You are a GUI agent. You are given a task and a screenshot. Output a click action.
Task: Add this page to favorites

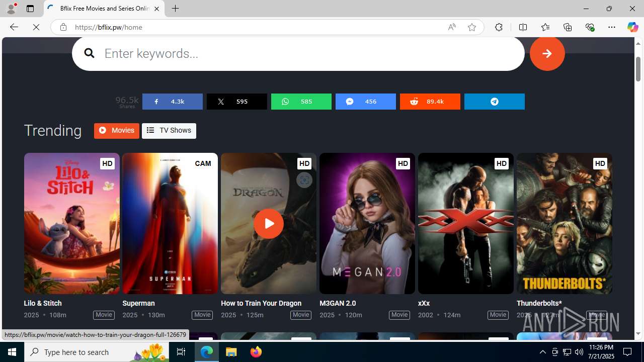pos(471,27)
